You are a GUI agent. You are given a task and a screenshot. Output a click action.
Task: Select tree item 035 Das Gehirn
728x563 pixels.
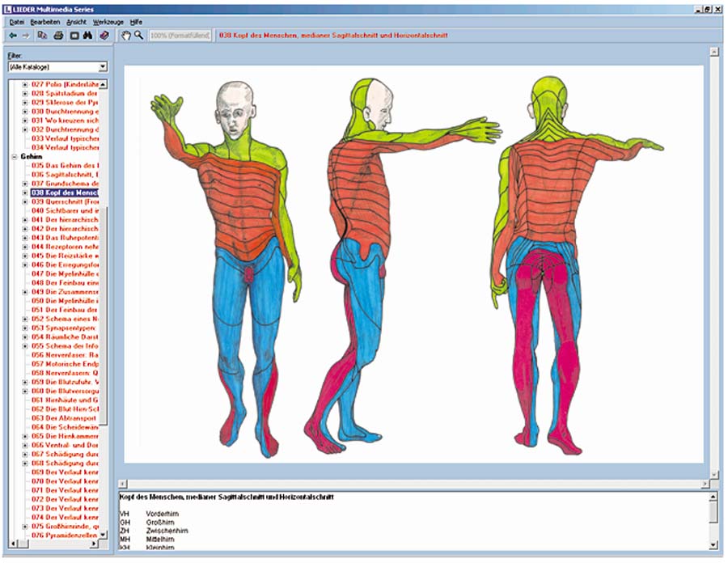(x=65, y=165)
